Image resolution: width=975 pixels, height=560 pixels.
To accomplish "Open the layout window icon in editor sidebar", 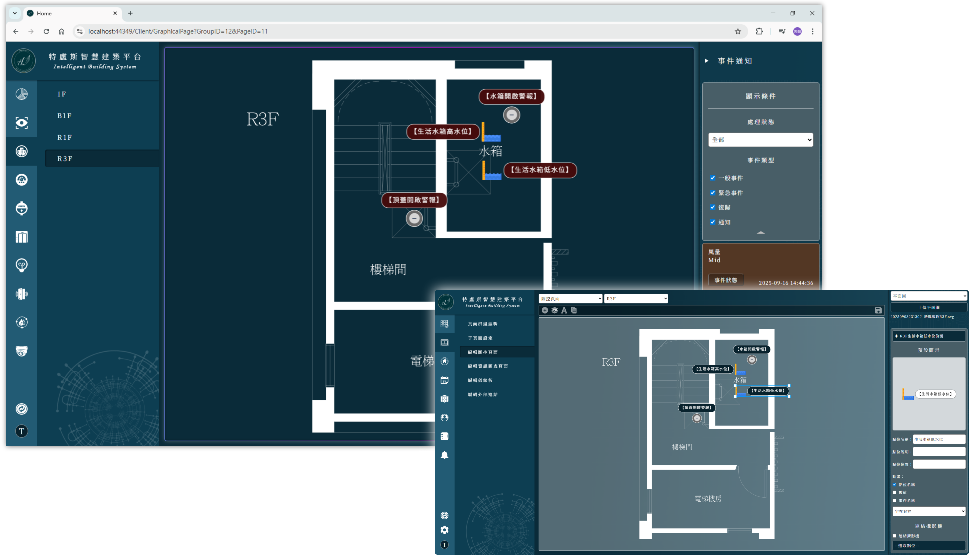I will click(x=444, y=343).
